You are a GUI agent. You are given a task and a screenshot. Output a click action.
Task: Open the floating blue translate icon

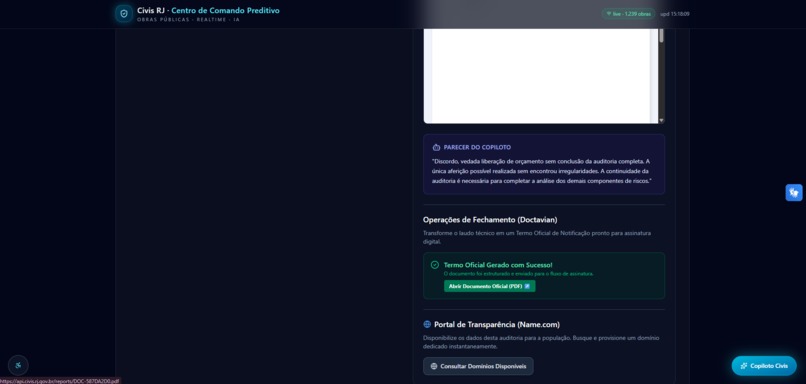[x=794, y=193]
